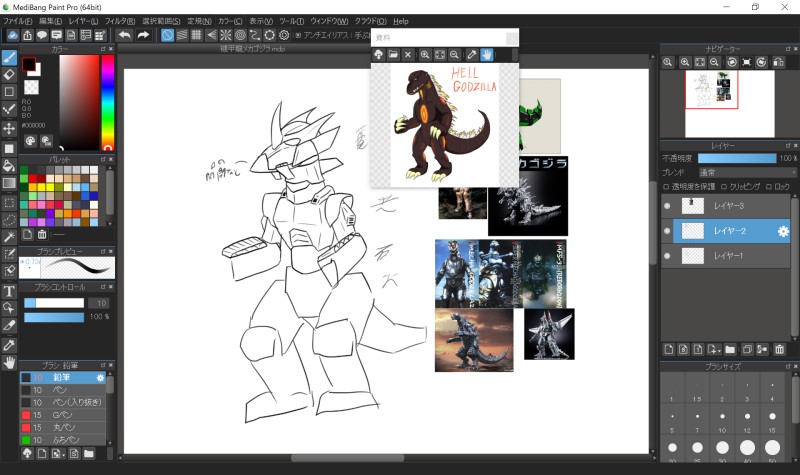Delete layer using the trash icon

coord(779,349)
